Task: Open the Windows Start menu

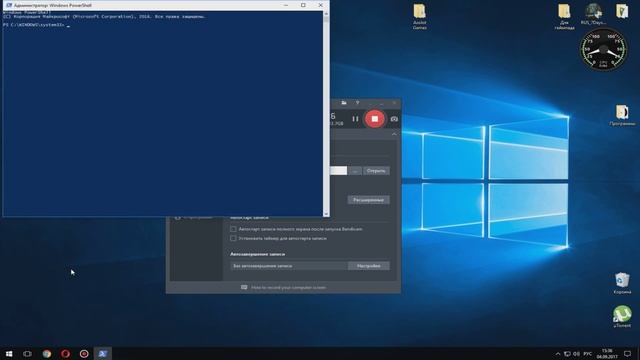Action: 9,353
